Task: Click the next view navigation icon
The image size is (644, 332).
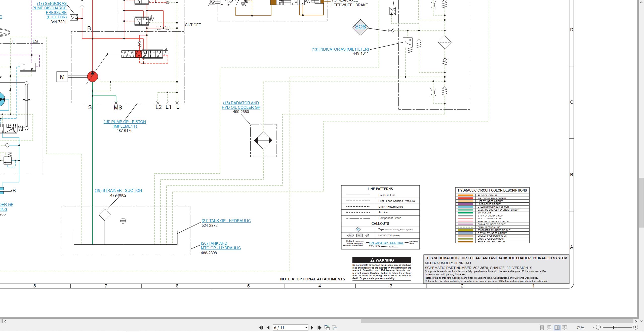Action: tap(335, 327)
